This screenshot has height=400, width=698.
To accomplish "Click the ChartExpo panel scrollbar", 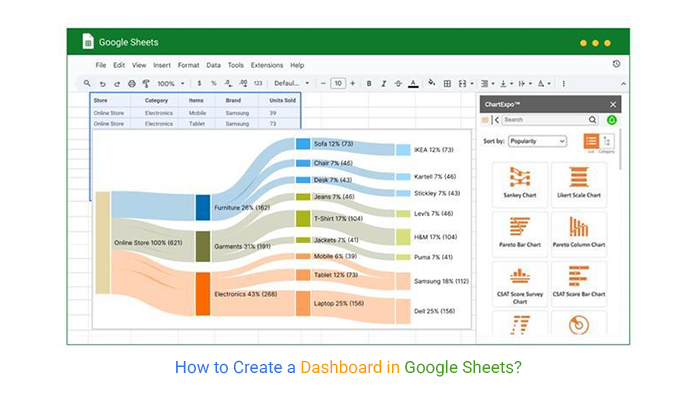I will coord(620,149).
